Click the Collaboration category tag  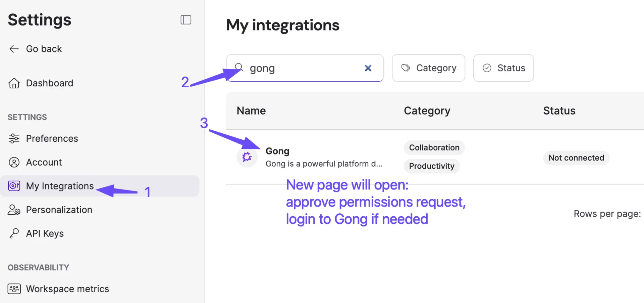point(434,147)
